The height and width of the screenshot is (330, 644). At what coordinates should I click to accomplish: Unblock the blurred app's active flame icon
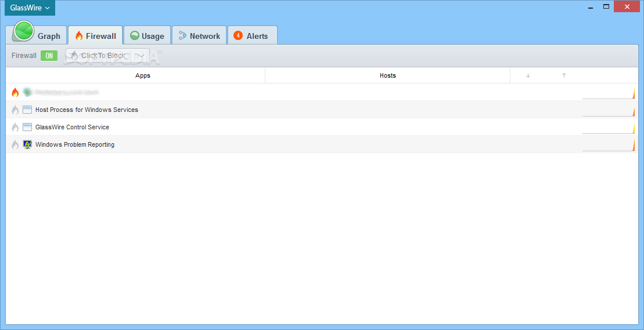tap(15, 92)
